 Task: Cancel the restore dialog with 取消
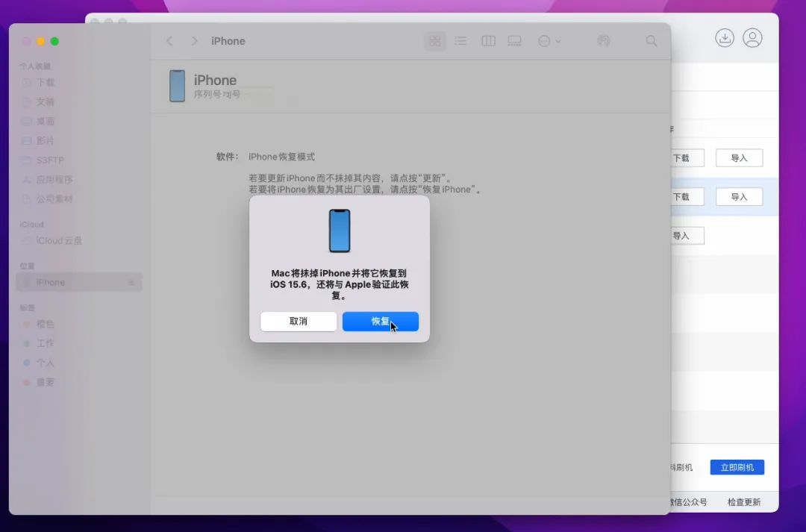pos(299,321)
